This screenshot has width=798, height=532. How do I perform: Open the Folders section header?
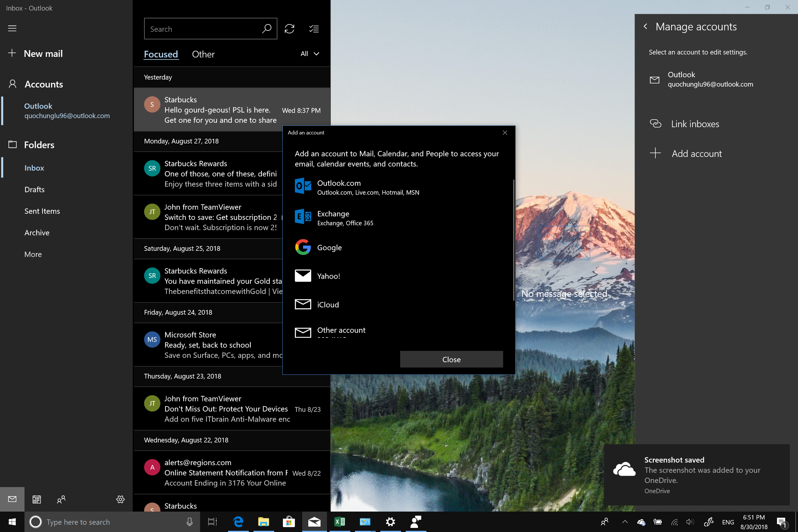(66, 145)
